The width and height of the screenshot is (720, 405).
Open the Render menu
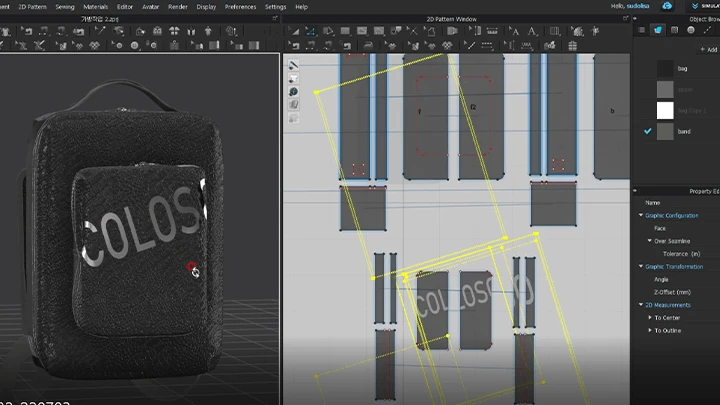pyautogui.click(x=178, y=7)
